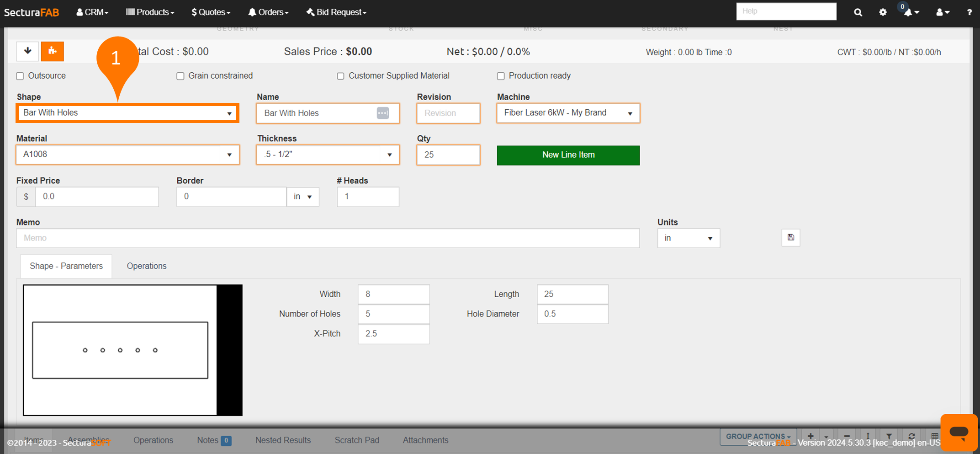Screen dimensions: 980x454
Task: Expand the Machine dropdown
Action: tap(568, 113)
